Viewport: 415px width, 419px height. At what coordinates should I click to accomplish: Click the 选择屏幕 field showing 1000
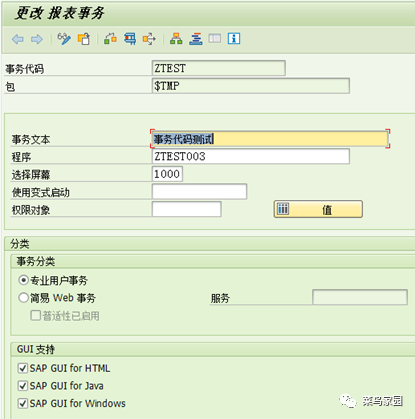tap(167, 174)
